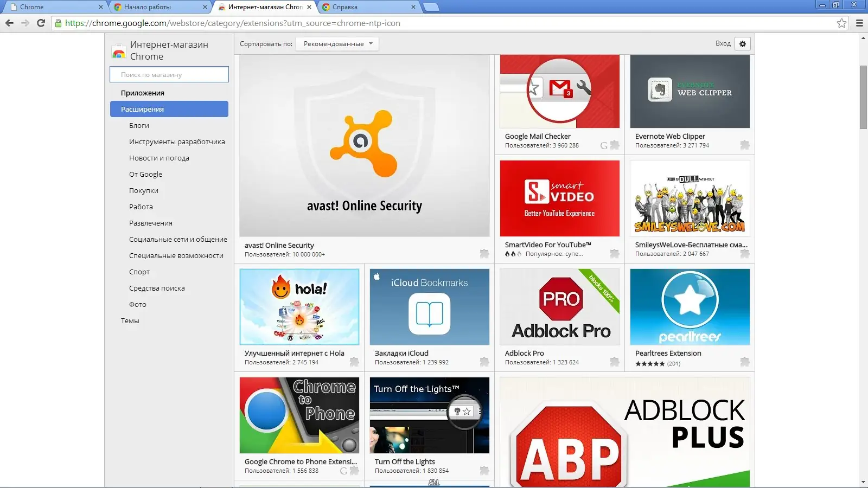Open the Темы category
This screenshot has height=488, width=868.
(130, 320)
